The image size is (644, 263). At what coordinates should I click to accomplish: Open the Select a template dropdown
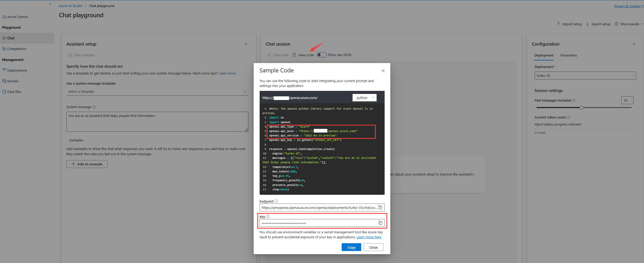(x=157, y=92)
